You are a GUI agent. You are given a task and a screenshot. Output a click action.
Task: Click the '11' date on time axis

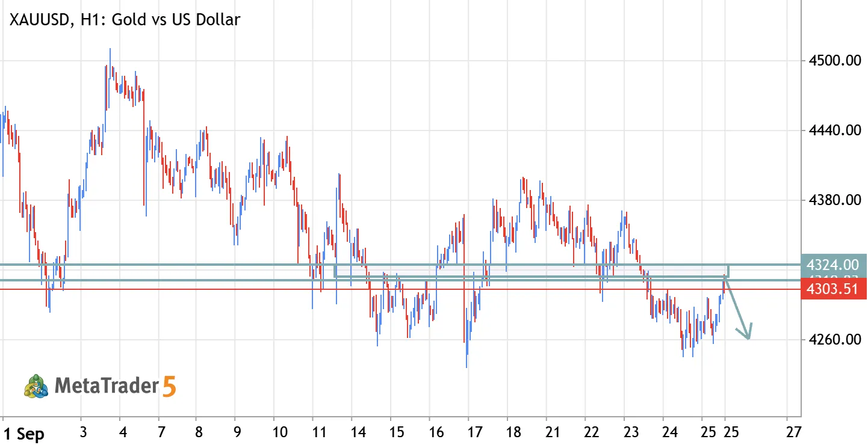pyautogui.click(x=319, y=432)
